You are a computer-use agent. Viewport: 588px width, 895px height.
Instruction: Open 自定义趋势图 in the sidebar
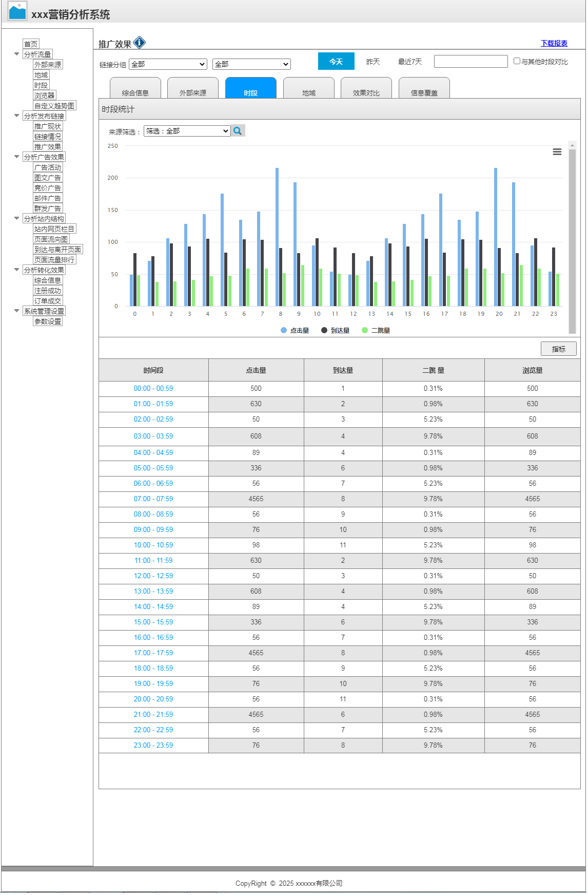point(54,106)
